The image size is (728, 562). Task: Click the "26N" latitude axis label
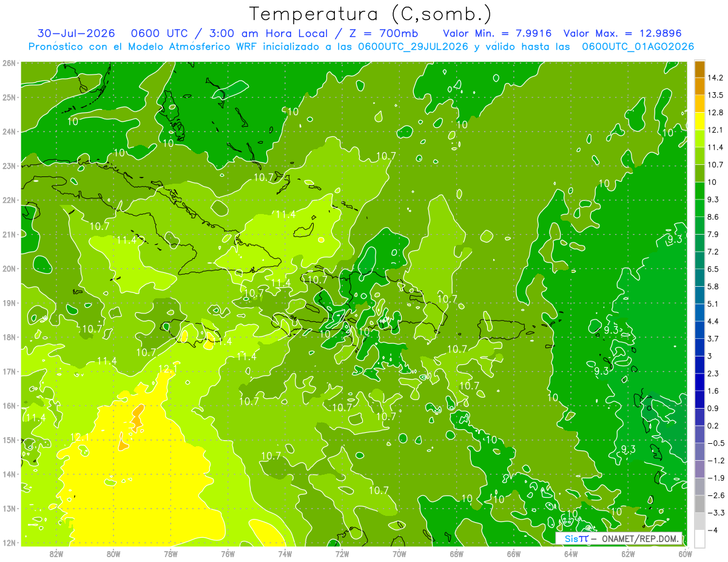[8, 62]
